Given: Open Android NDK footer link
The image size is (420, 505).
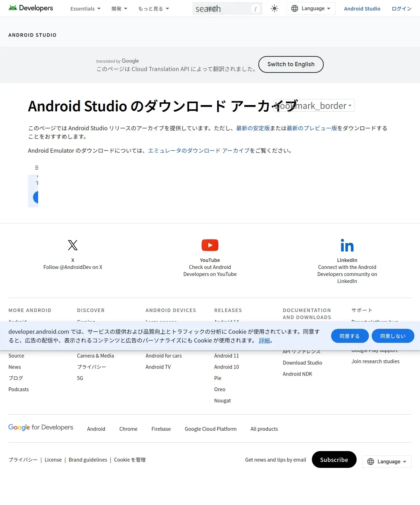Looking at the screenshot, I should tap(297, 374).
